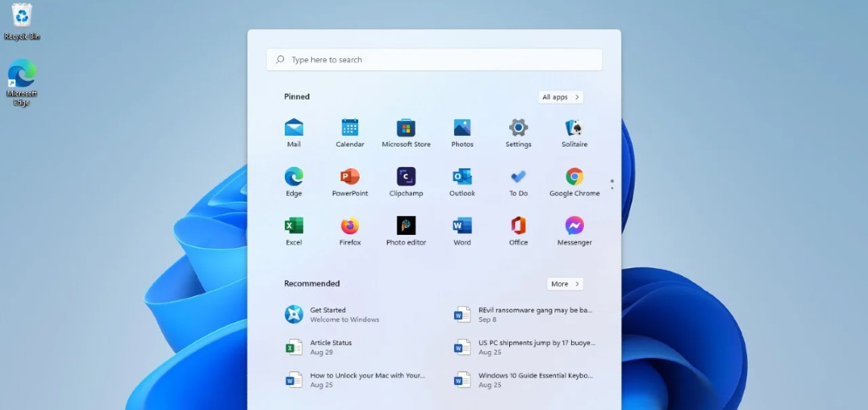Open the Photos app
The image size is (868, 410).
click(x=462, y=133)
